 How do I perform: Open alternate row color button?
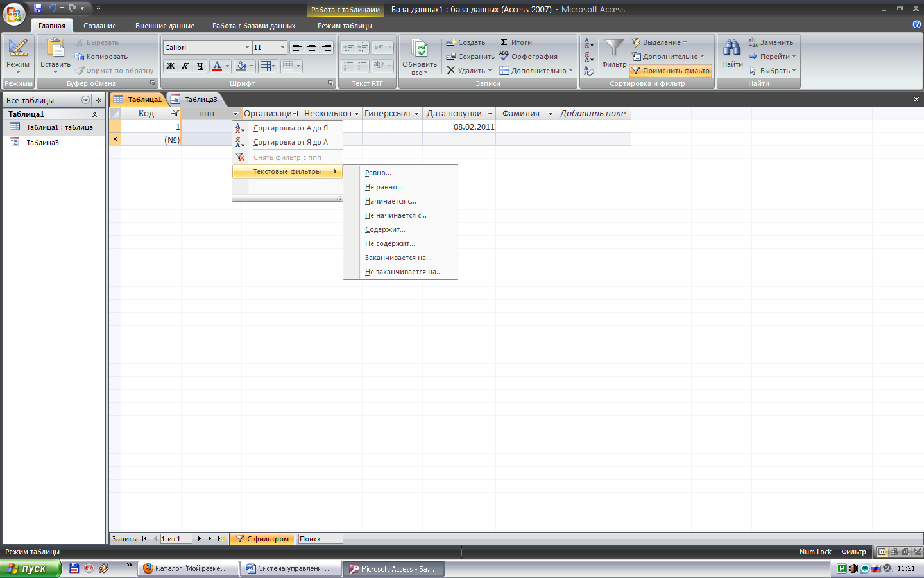pos(291,66)
